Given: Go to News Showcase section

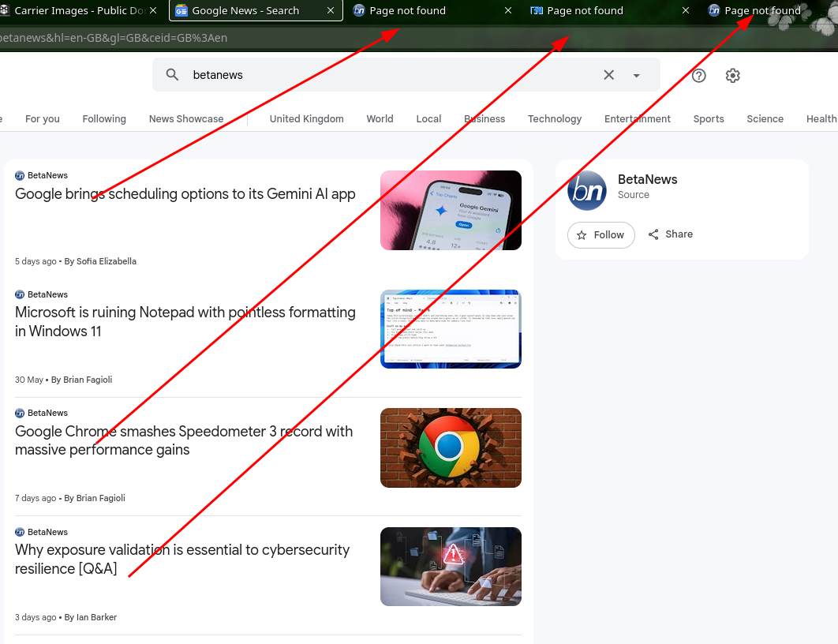Looking at the screenshot, I should pyautogui.click(x=186, y=118).
